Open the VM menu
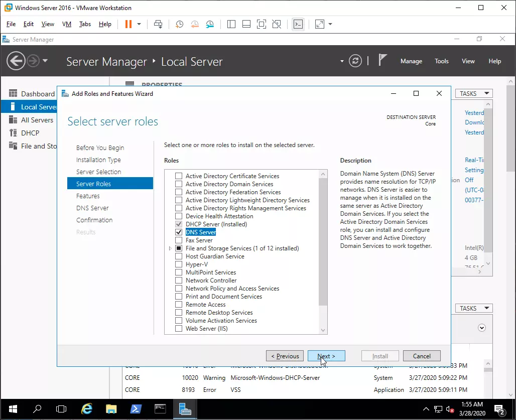The image size is (516, 420). pyautogui.click(x=67, y=24)
